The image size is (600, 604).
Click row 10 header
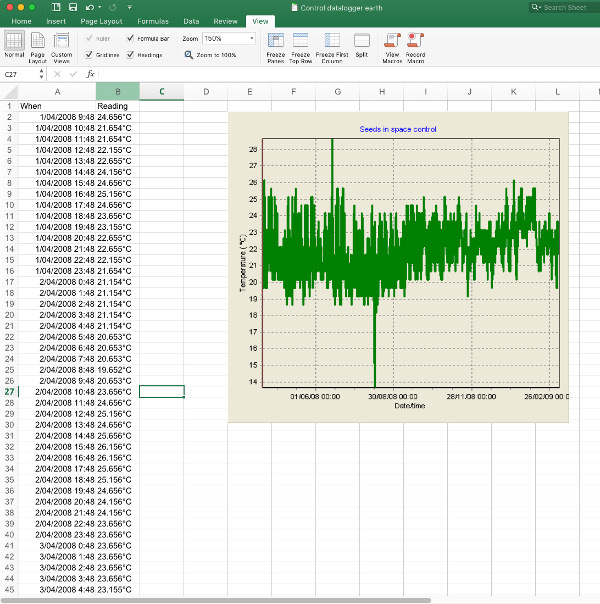9,205
